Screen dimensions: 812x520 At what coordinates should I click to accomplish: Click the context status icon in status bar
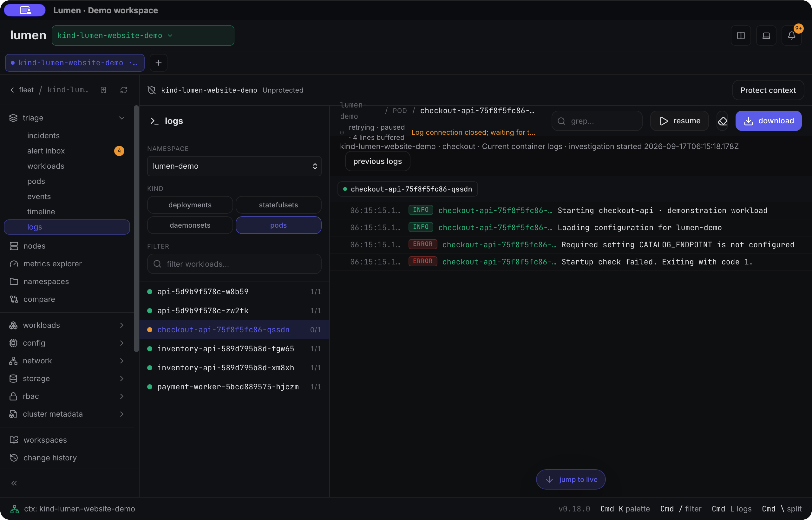[x=15, y=509]
